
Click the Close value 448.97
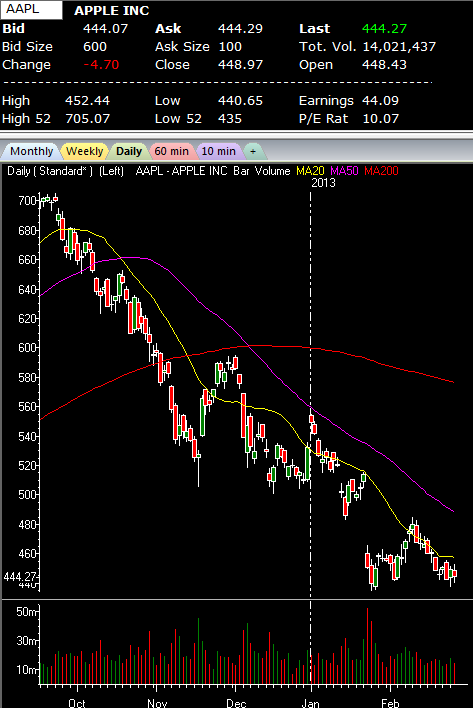click(x=240, y=65)
